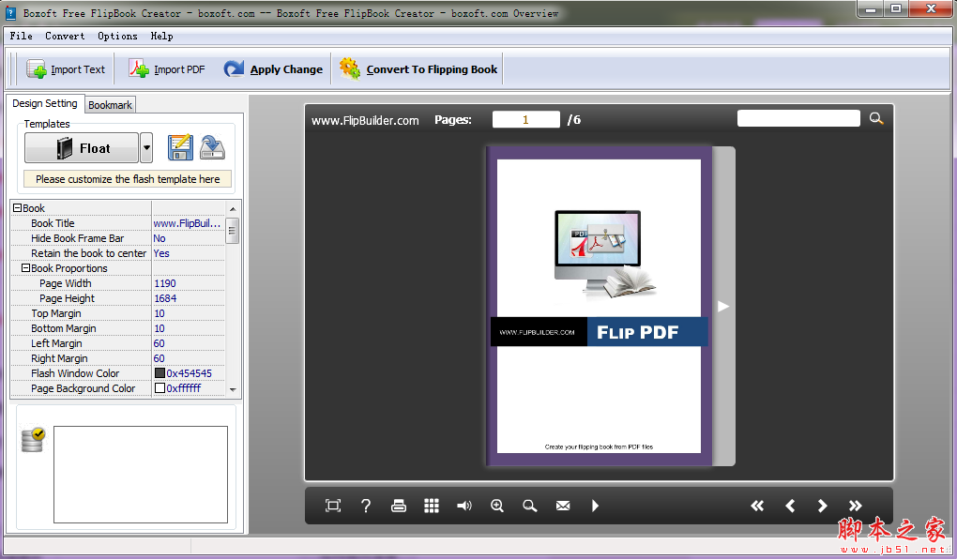Open the thumbnails grid in the flipbook viewer

coord(432,506)
